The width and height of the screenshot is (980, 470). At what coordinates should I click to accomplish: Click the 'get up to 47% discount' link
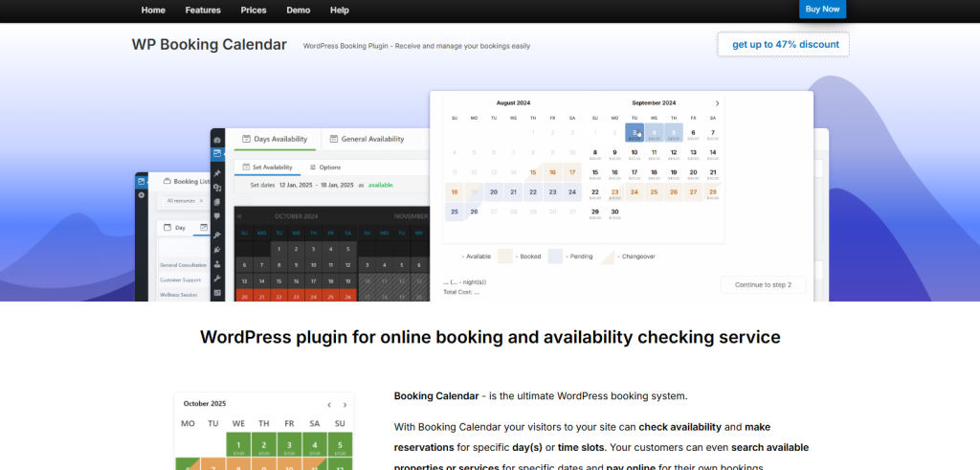[x=784, y=45]
